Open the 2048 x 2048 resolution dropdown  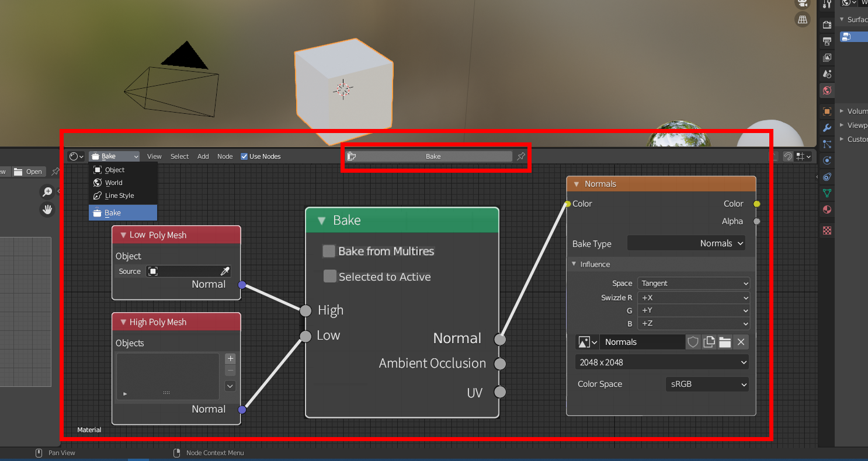click(662, 362)
